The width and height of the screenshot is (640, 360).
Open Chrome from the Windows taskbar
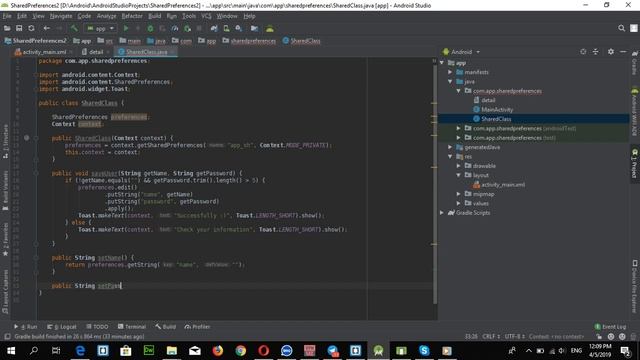click(x=240, y=351)
